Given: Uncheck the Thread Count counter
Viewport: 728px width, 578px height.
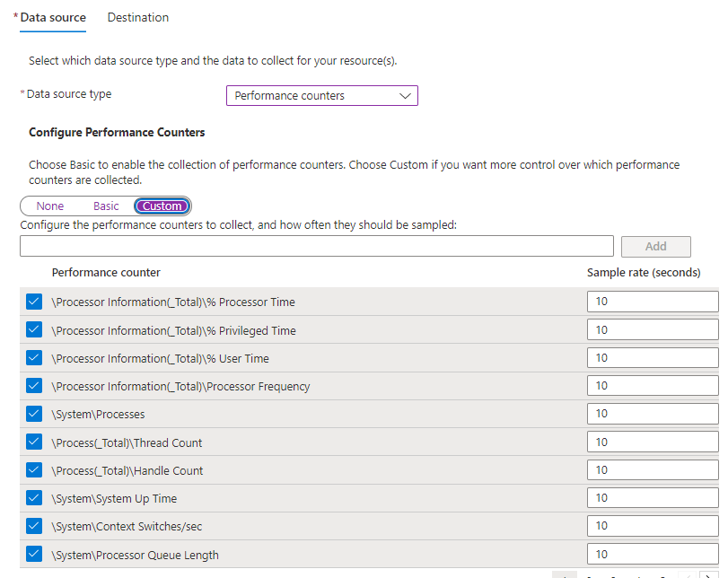Looking at the screenshot, I should click(34, 442).
